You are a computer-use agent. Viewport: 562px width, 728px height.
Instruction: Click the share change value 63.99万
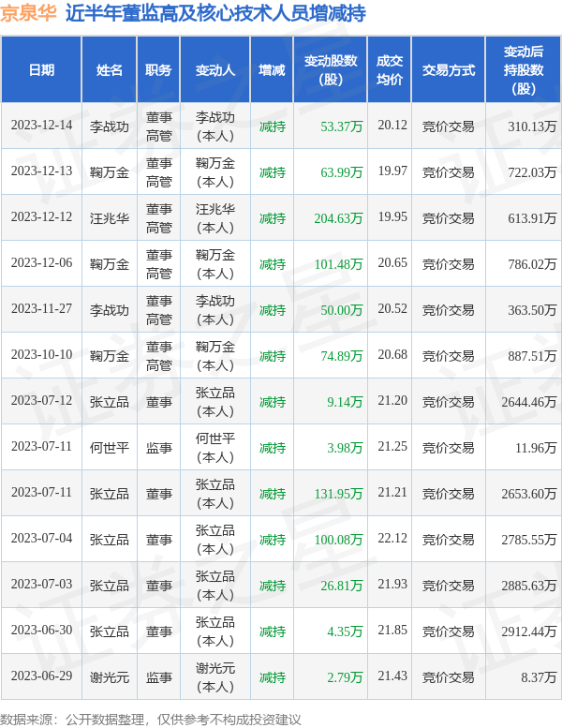341,172
